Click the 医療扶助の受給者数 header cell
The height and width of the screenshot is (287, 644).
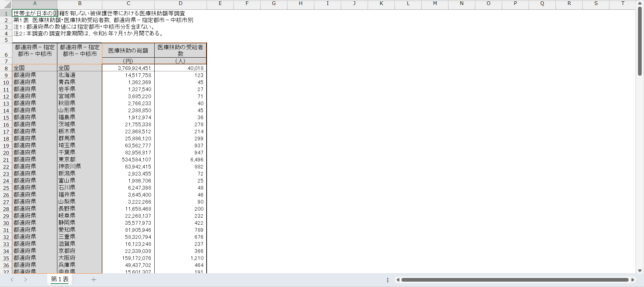point(180,51)
